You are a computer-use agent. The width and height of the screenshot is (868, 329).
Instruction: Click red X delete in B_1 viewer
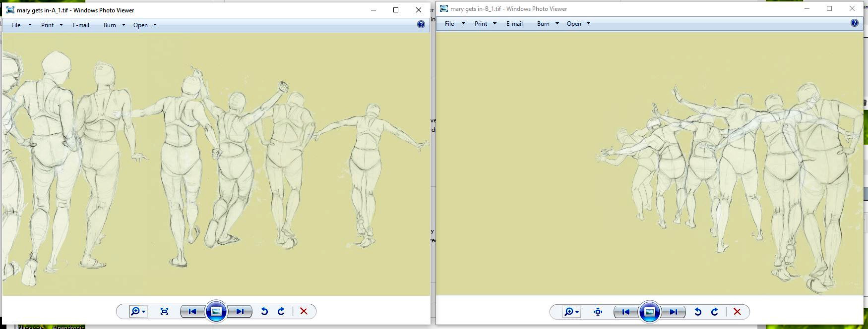[737, 312]
